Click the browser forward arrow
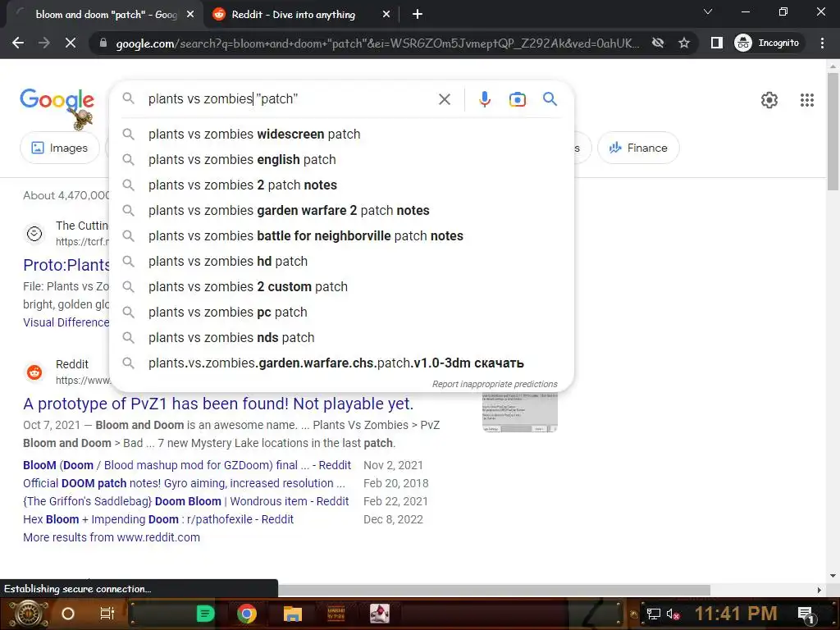Screen dimensions: 840x630 44,43
